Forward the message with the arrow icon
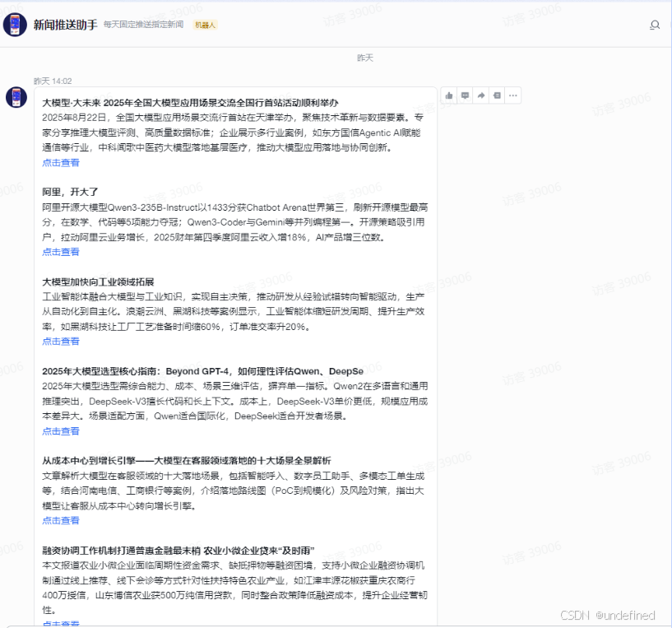 481,95
